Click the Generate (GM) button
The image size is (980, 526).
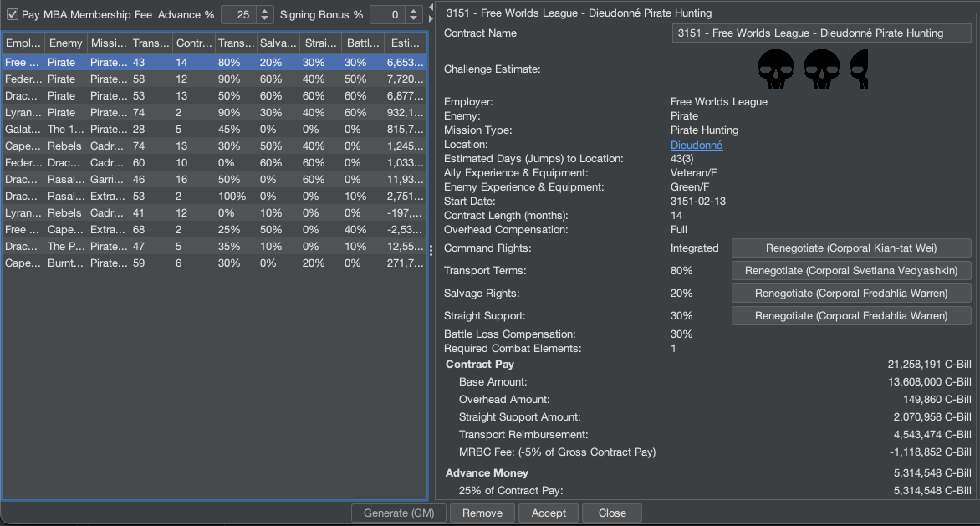[x=399, y=513]
